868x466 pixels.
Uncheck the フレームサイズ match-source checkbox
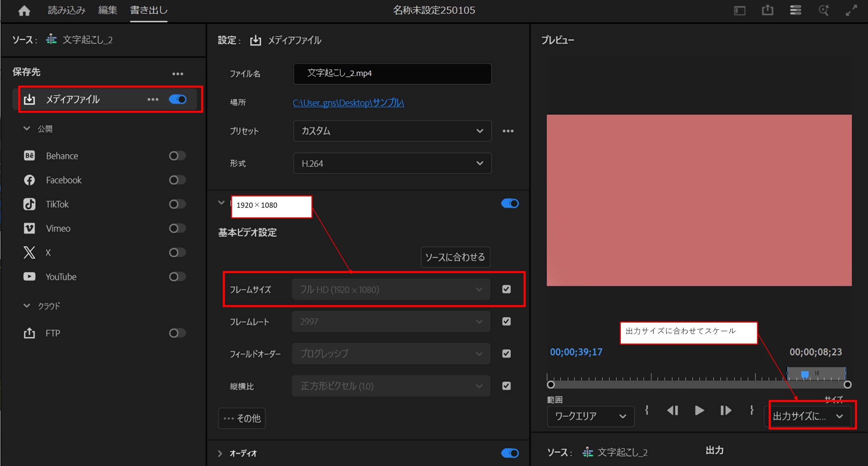[x=506, y=289]
